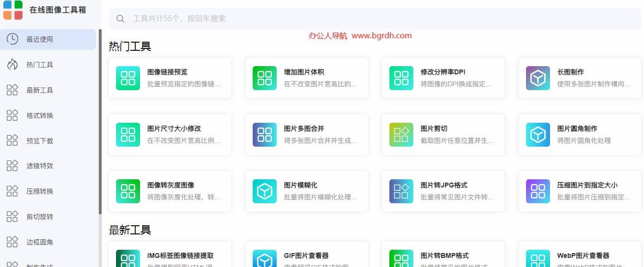Click the 图像链接预览 tool icon
The image size is (644, 267).
point(128,78)
